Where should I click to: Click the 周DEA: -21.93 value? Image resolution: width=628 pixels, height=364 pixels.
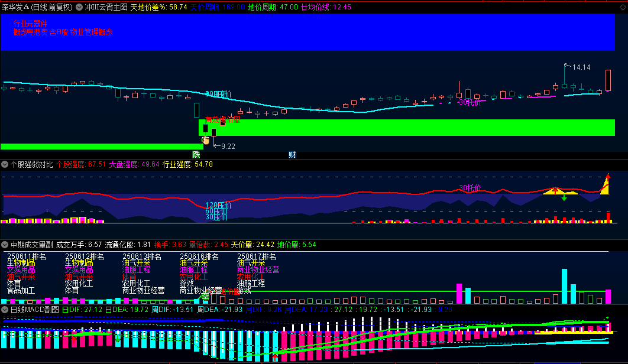[x=220, y=310]
